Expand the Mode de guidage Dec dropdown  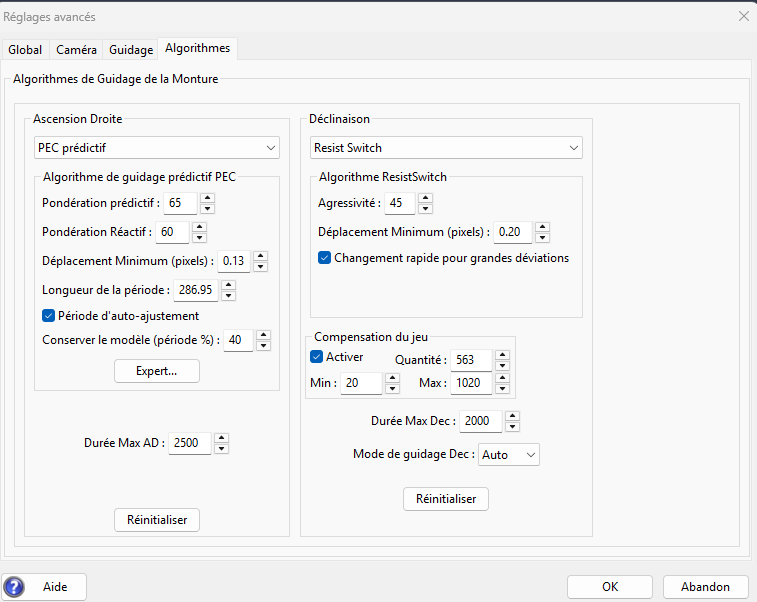coord(509,455)
